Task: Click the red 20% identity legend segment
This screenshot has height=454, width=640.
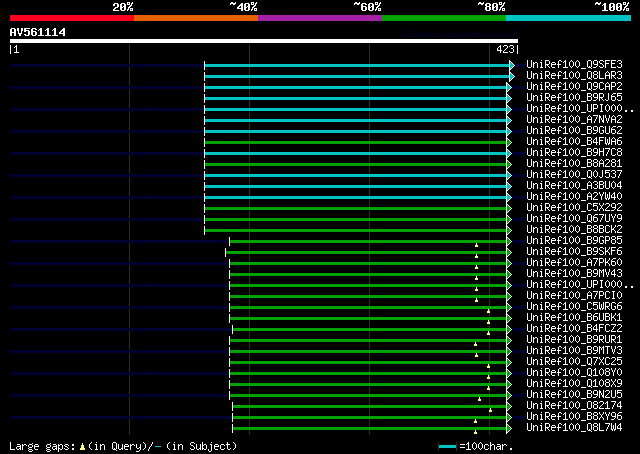Action: [72, 18]
